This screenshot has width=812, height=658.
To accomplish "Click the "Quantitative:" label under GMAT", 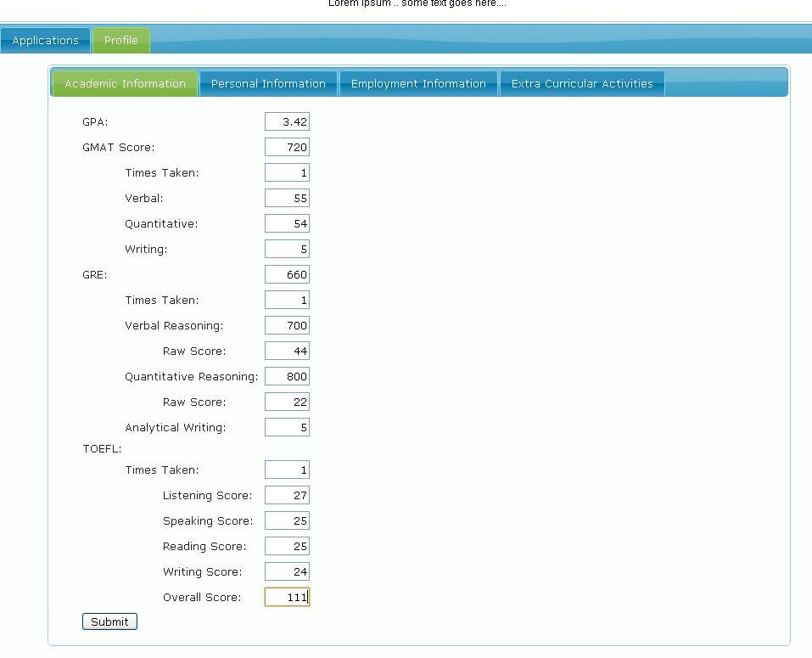I will (161, 224).
